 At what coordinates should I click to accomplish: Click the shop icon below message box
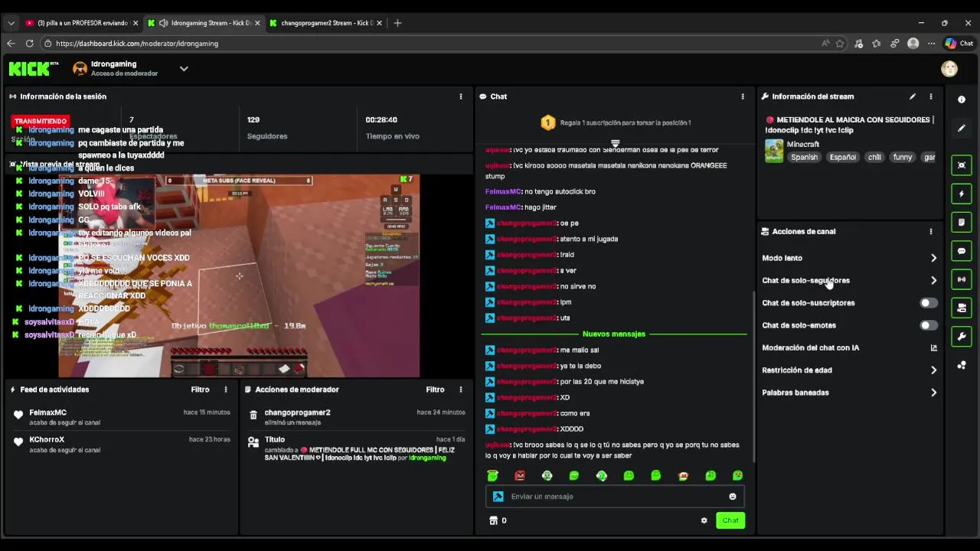pyautogui.click(x=493, y=520)
